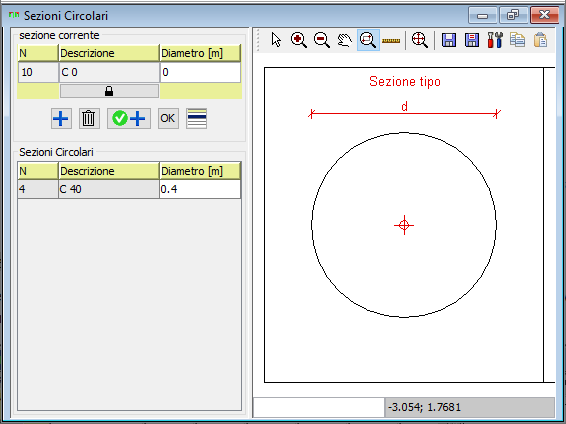Screen dimensions: 566x424
Task: Add a new section with blue plus
Action: pos(61,118)
